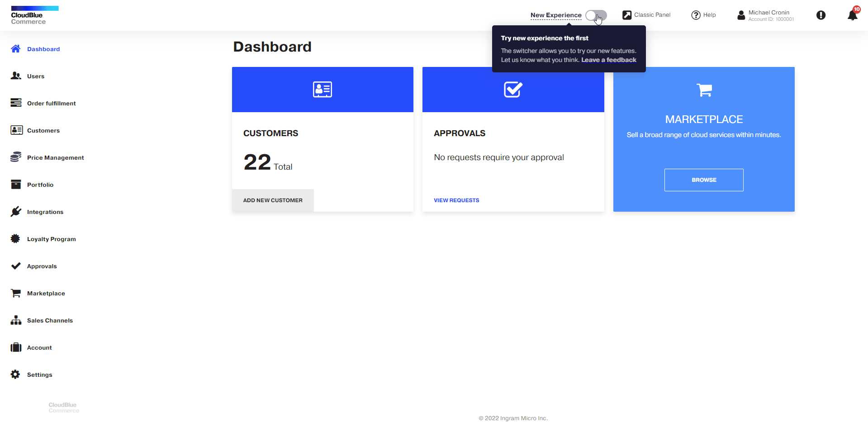This screenshot has width=868, height=422.
Task: Click the Portfolio box icon
Action: click(x=16, y=184)
